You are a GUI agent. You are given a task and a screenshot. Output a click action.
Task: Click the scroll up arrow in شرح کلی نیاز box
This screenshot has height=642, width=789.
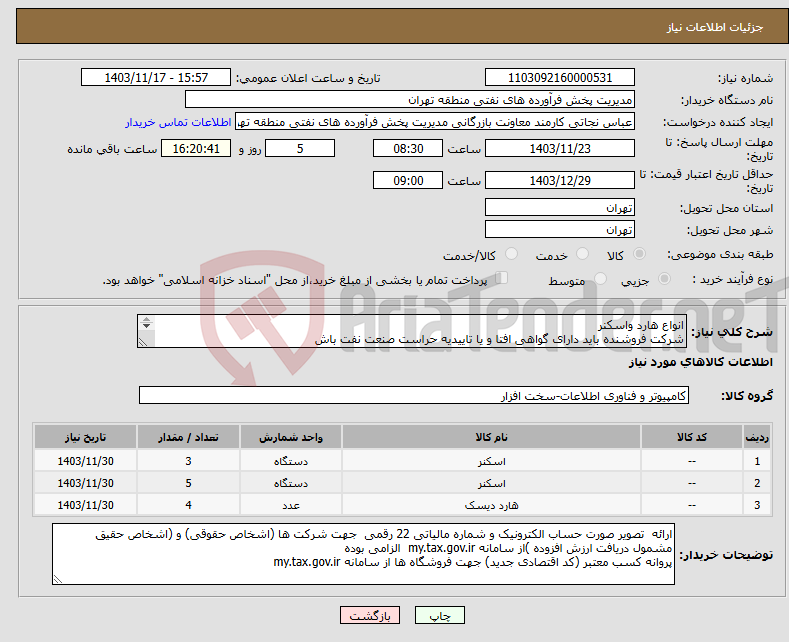point(146,319)
